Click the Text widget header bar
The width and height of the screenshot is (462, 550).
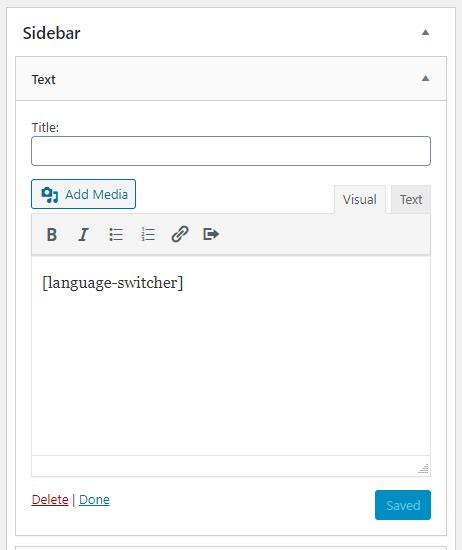coord(231,79)
